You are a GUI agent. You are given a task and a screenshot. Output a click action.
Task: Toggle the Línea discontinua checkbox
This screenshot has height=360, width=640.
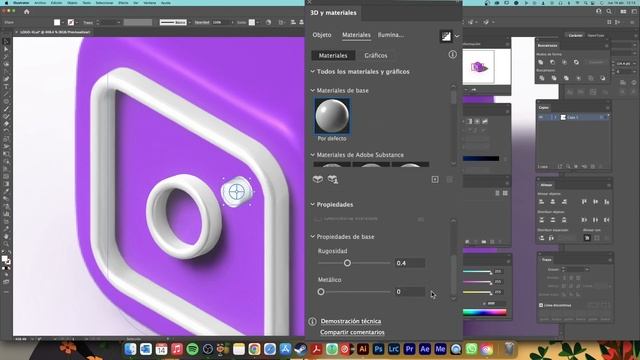coord(541,305)
